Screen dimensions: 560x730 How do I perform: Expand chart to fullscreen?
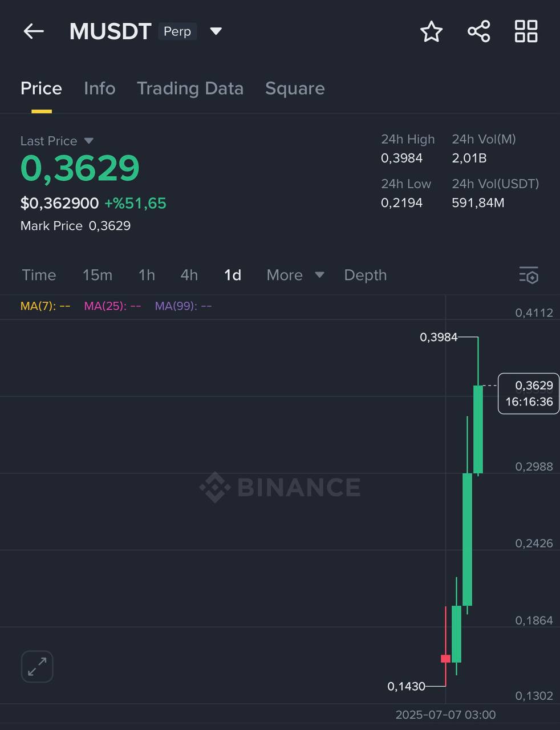coord(37,667)
